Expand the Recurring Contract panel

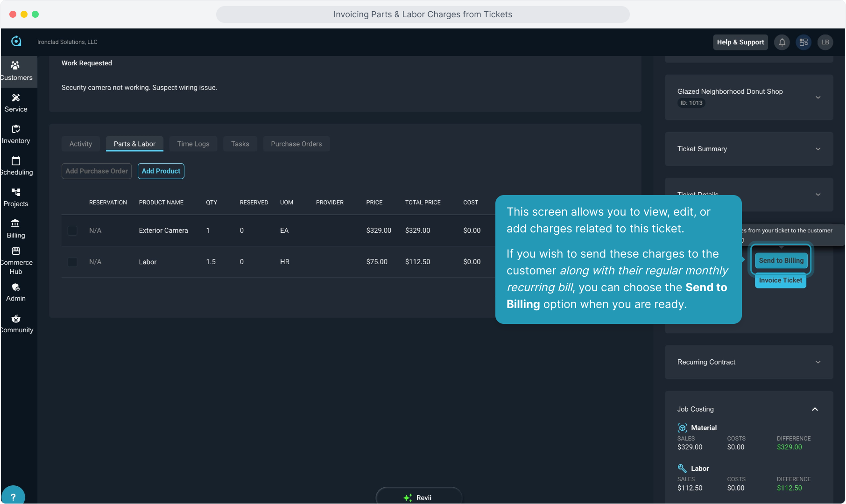click(818, 362)
